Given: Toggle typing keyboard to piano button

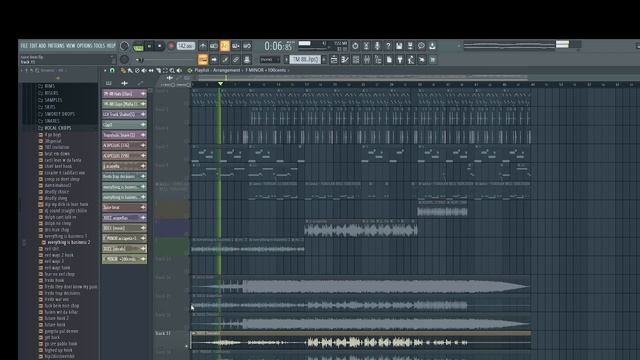Looking at the screenshot, I should [x=203, y=60].
